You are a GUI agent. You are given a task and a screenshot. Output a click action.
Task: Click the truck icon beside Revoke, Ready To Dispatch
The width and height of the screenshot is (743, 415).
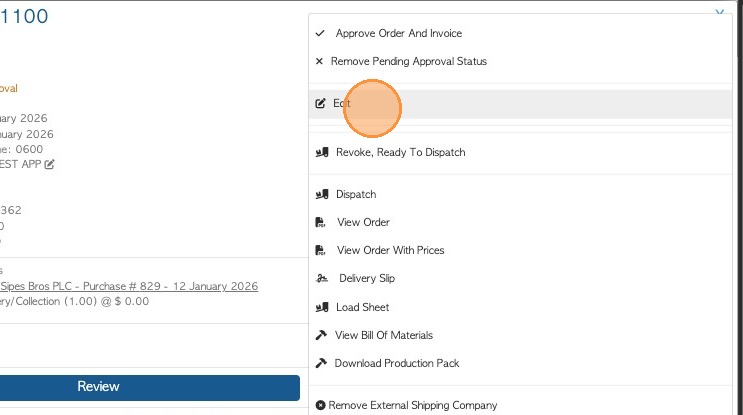[322, 152]
